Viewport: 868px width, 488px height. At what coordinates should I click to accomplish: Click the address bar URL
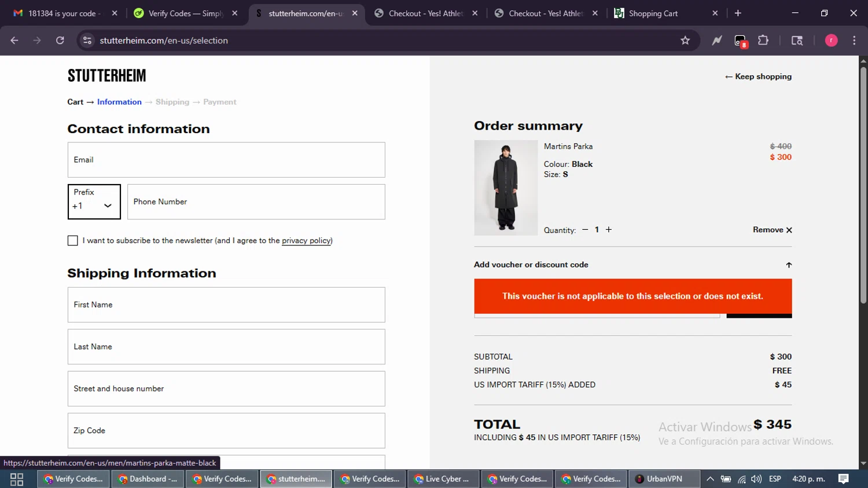pyautogui.click(x=164, y=41)
